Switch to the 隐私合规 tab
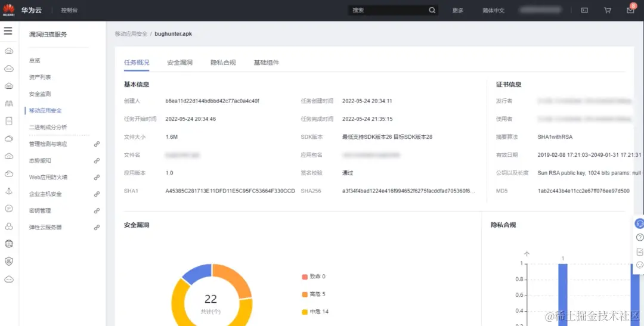This screenshot has height=326, width=644. tap(223, 63)
